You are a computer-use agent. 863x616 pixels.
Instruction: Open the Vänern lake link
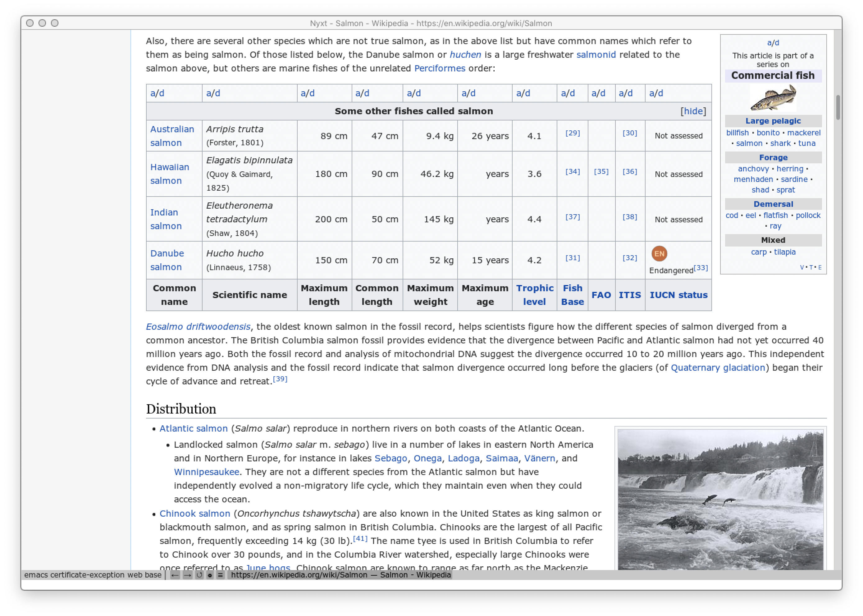pyautogui.click(x=539, y=458)
